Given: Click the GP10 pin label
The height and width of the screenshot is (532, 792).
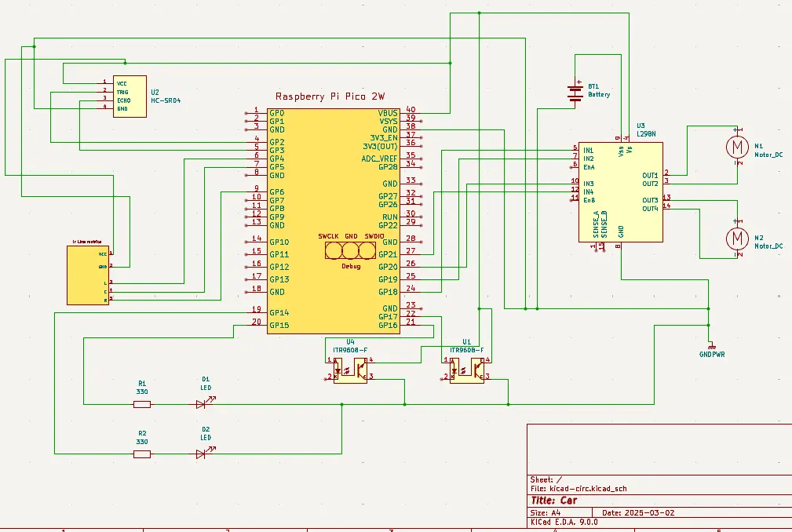Looking at the screenshot, I should tap(279, 242).
